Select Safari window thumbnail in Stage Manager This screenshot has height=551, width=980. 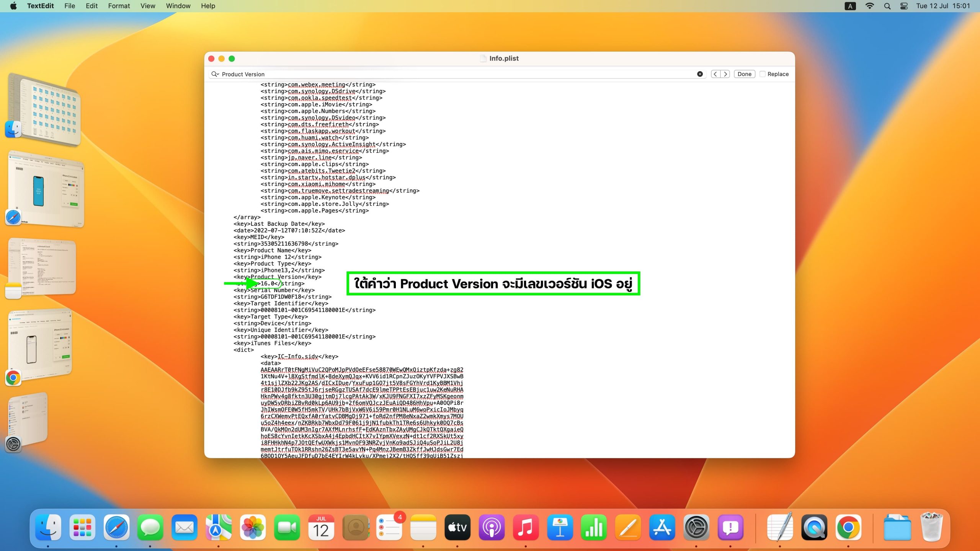click(46, 189)
